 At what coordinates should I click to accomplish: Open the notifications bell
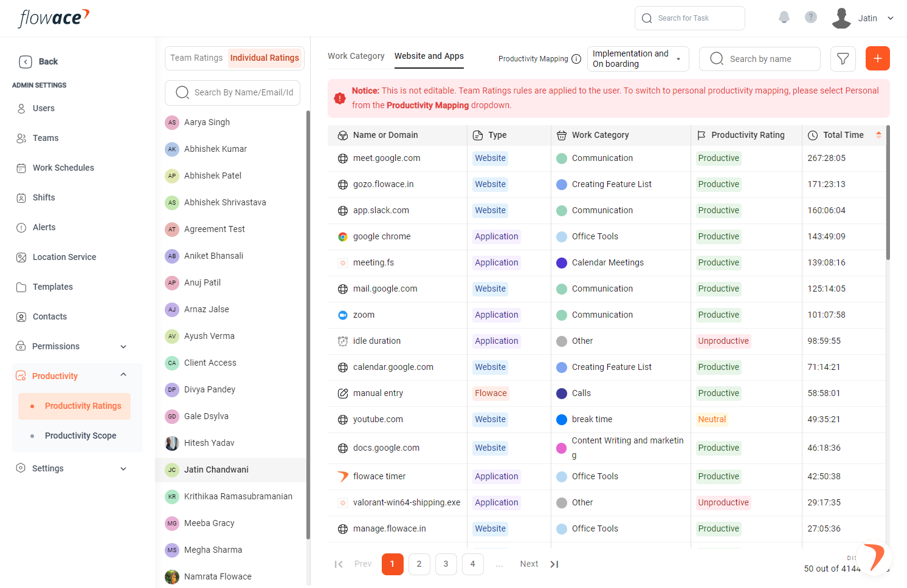coord(784,18)
